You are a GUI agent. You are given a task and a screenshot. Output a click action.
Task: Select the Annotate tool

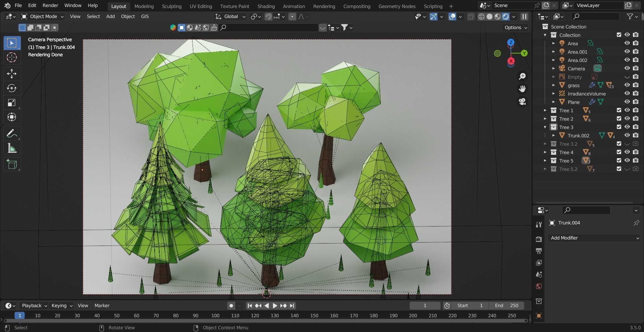12,134
